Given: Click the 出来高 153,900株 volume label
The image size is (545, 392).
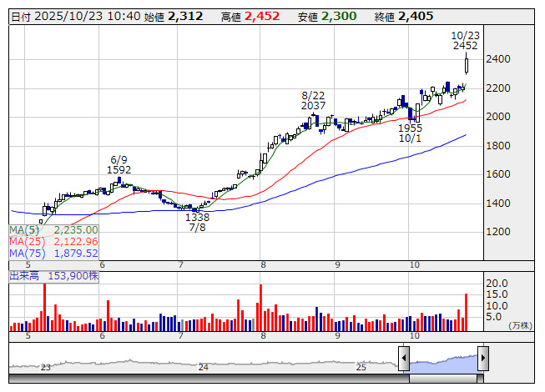Looking at the screenshot, I should coord(54,276).
